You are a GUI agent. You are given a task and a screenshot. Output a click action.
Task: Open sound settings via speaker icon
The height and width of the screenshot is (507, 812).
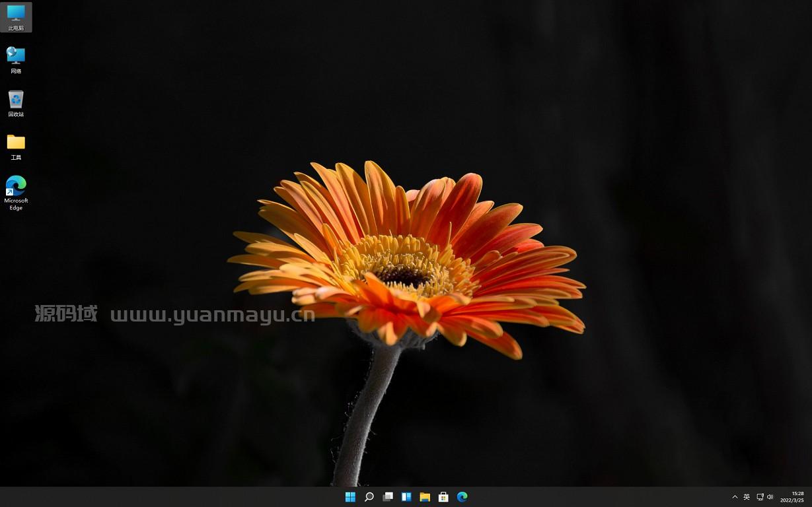point(770,496)
